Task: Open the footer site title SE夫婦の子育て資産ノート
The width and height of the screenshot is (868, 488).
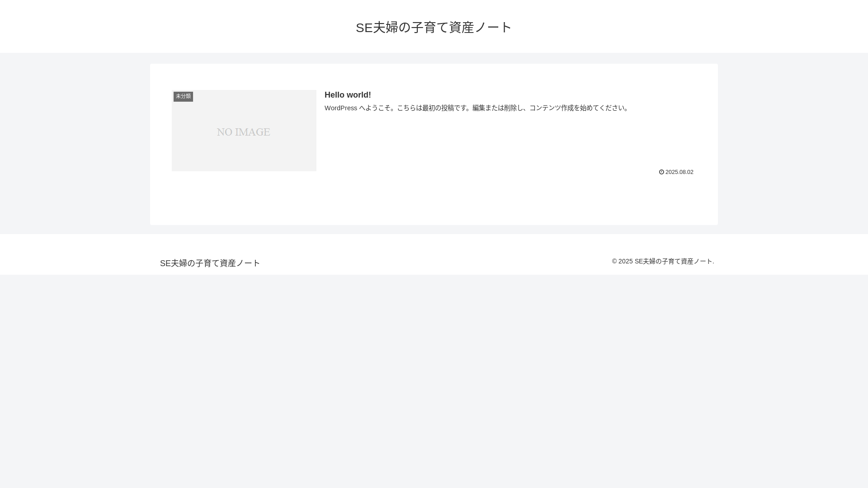Action: pyautogui.click(x=210, y=263)
